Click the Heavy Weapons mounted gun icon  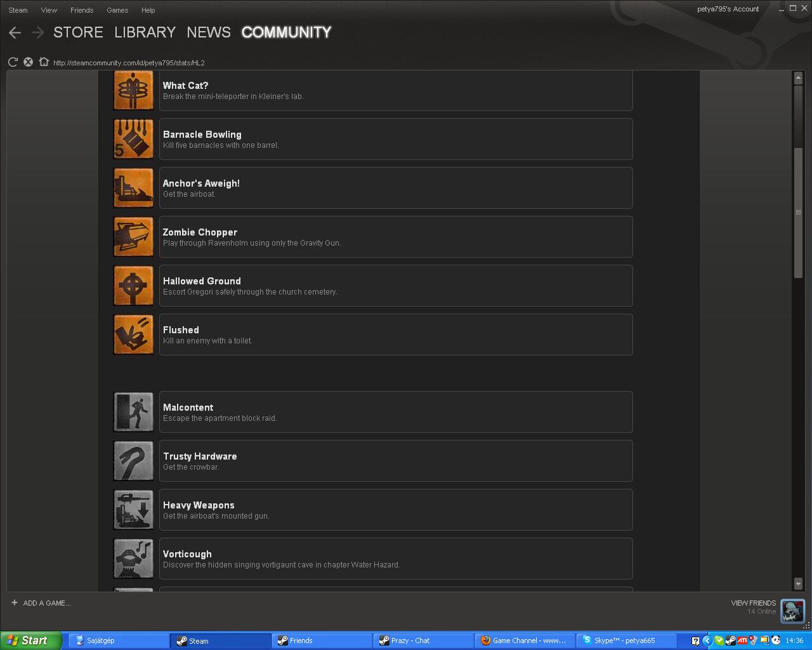133,510
